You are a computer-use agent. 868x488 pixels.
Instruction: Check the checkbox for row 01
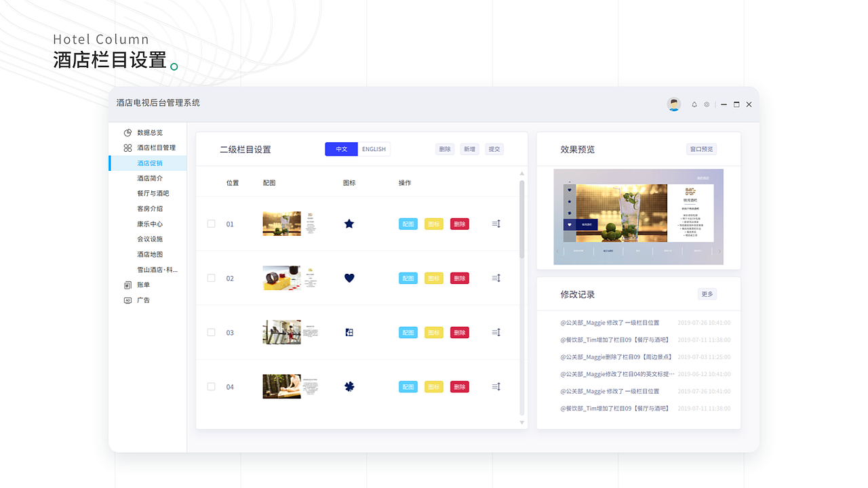pos(211,224)
